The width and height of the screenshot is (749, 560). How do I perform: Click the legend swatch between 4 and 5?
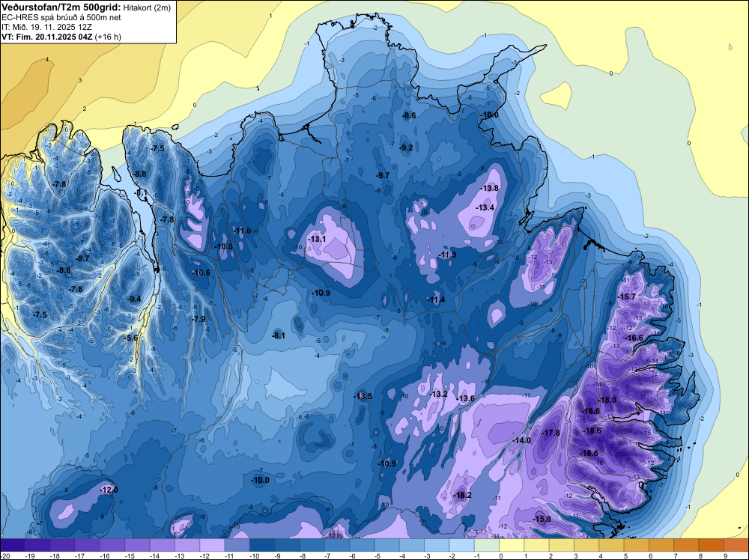tap(611, 545)
